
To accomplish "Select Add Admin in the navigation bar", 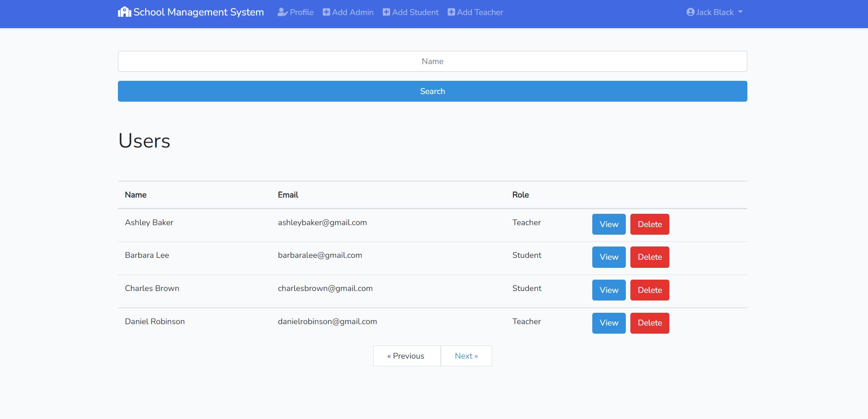I will tap(352, 12).
